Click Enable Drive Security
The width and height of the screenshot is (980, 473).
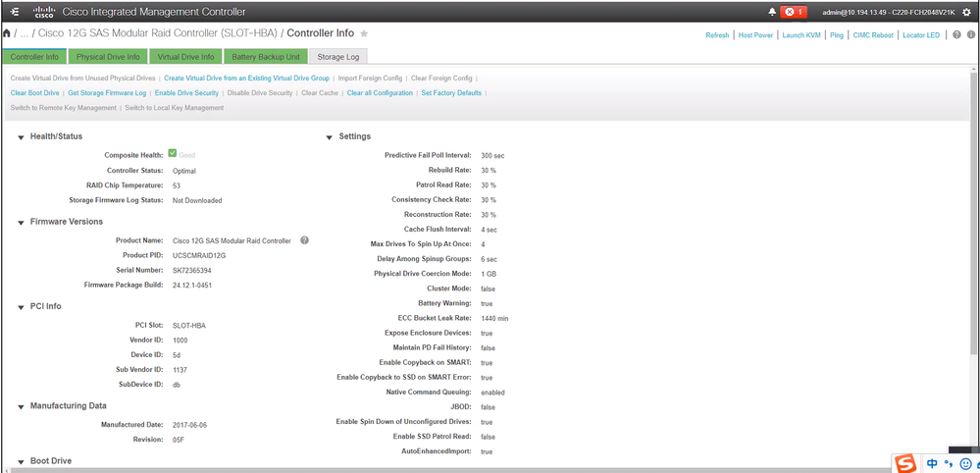[186, 93]
